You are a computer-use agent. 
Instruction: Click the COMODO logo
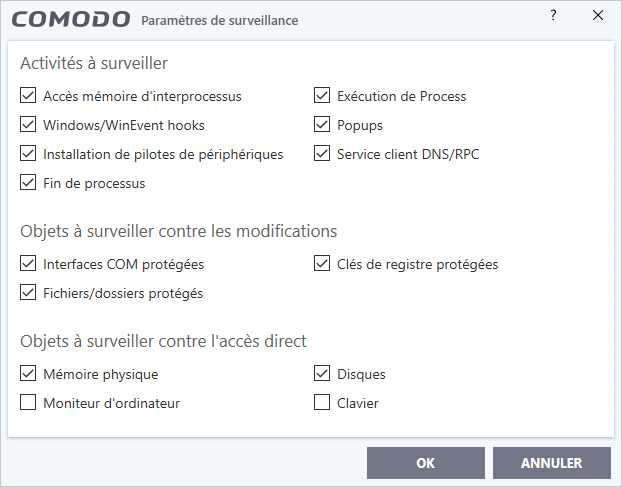[x=71, y=20]
